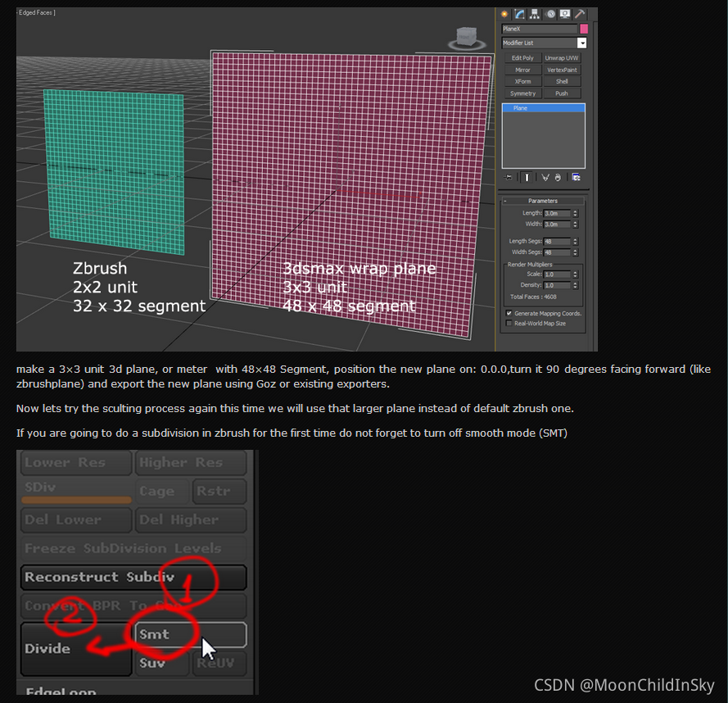Click the Length Segs spinner arrows
Viewport: 728px width, 703px height.
click(575, 242)
